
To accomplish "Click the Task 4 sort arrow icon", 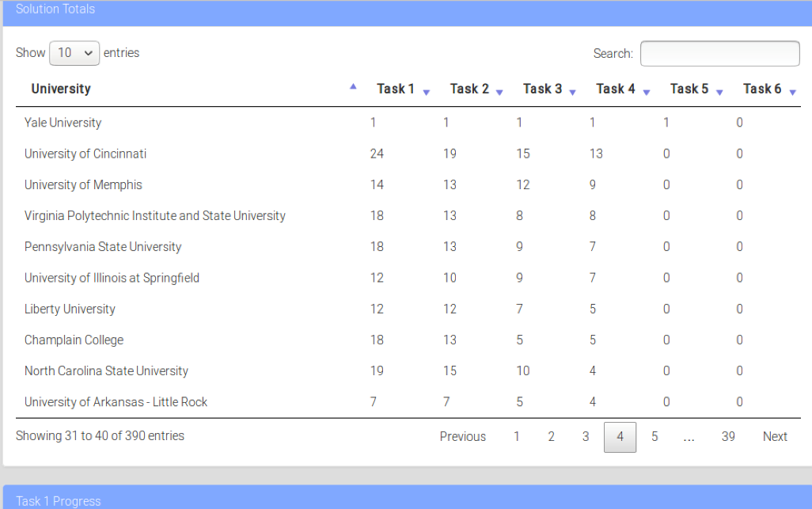I will 647,92.
